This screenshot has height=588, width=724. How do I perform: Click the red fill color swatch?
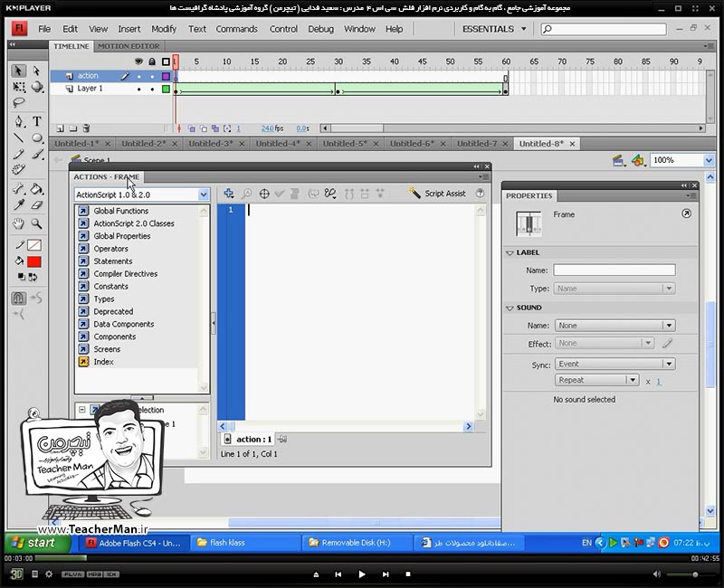34,261
